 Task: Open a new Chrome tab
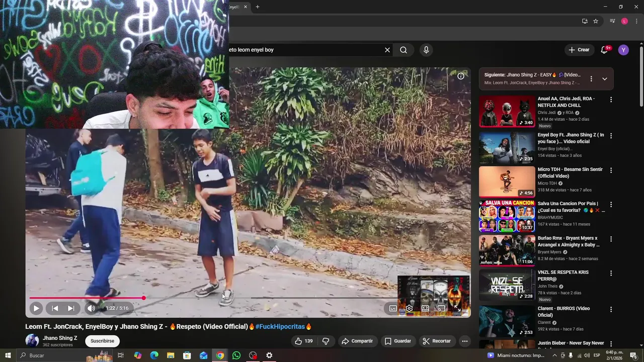click(257, 7)
